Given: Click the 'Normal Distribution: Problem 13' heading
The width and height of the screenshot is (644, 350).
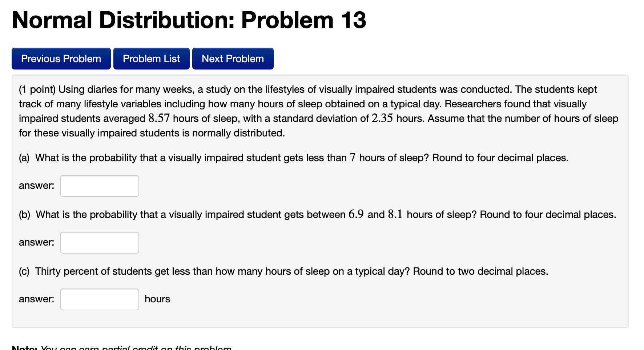Looking at the screenshot, I should (189, 20).
